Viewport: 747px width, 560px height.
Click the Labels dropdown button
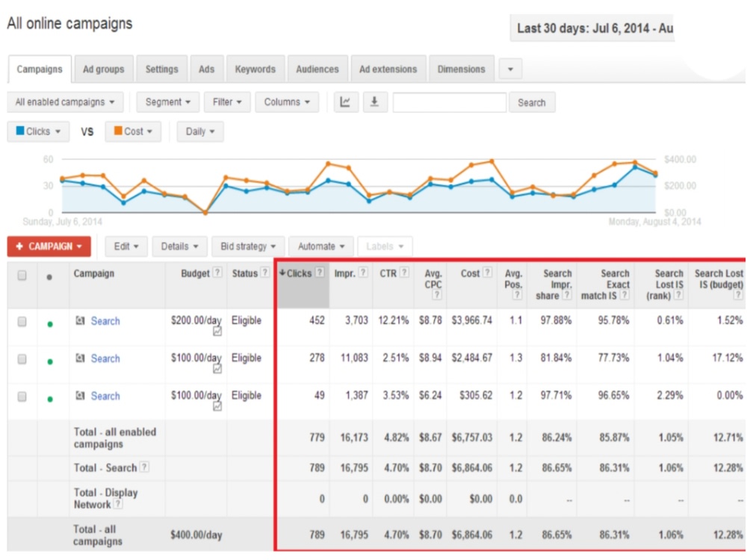(385, 246)
